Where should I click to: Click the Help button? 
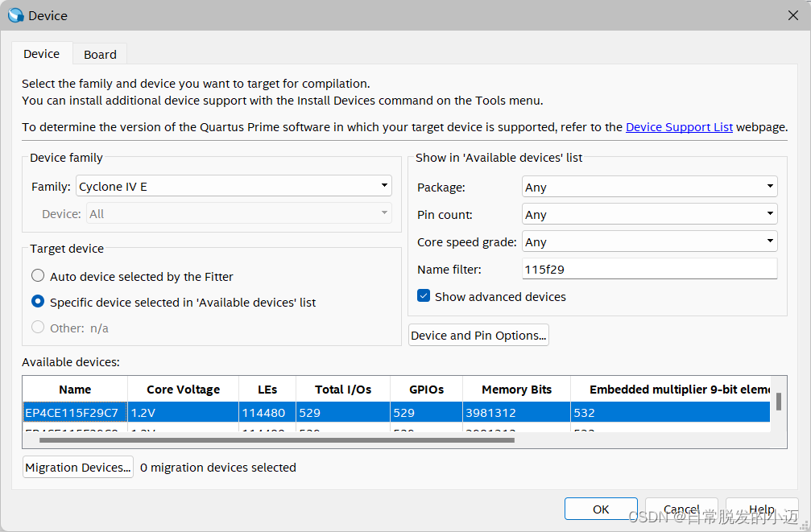coord(762,509)
